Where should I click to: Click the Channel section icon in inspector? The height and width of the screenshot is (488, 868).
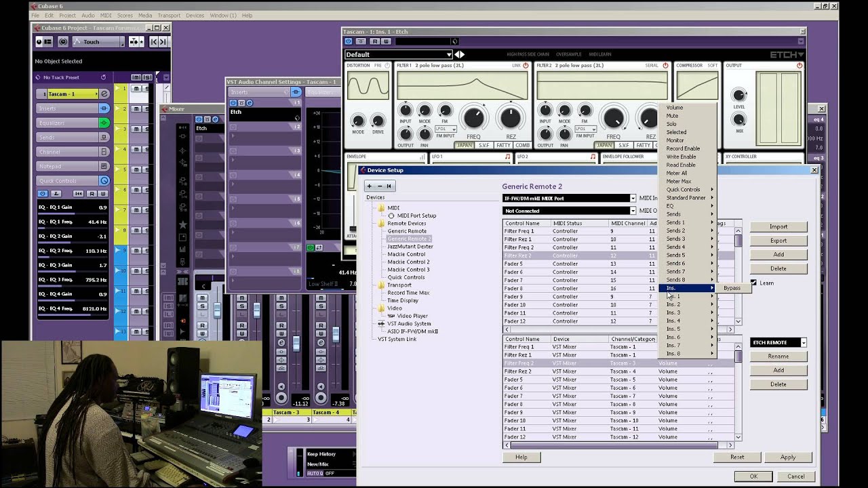tap(104, 152)
